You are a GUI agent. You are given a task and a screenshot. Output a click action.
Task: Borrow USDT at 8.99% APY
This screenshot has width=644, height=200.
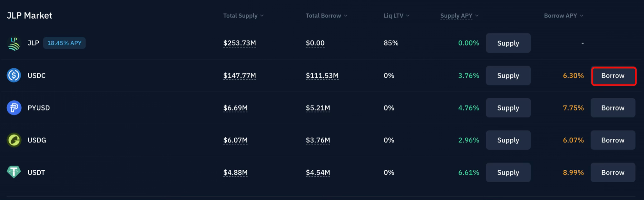click(x=612, y=173)
